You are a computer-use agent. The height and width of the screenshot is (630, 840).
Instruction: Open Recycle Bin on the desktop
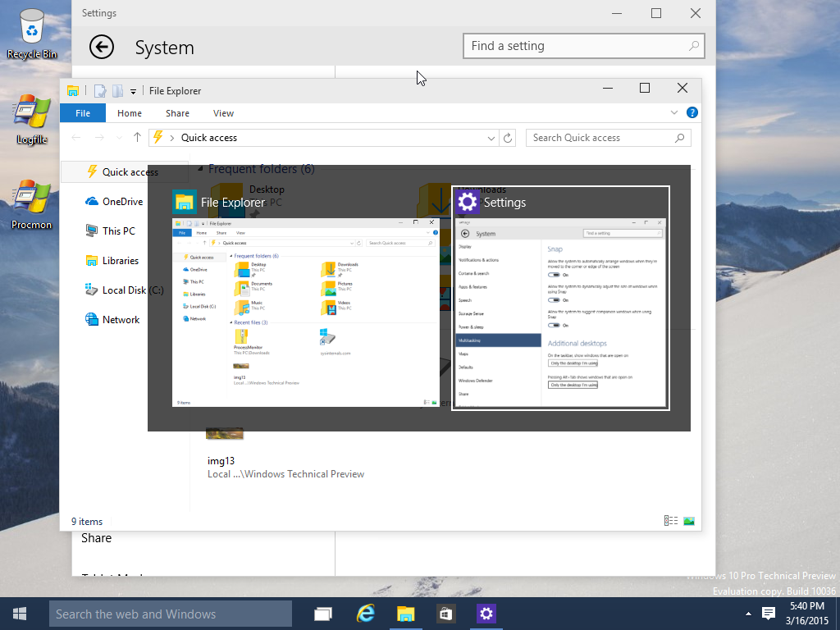tap(32, 33)
